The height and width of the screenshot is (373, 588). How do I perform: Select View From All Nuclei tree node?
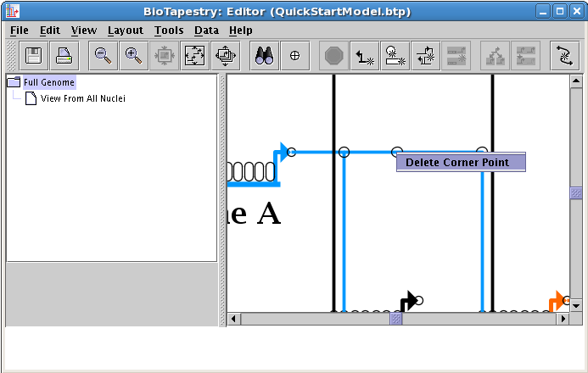coord(82,98)
